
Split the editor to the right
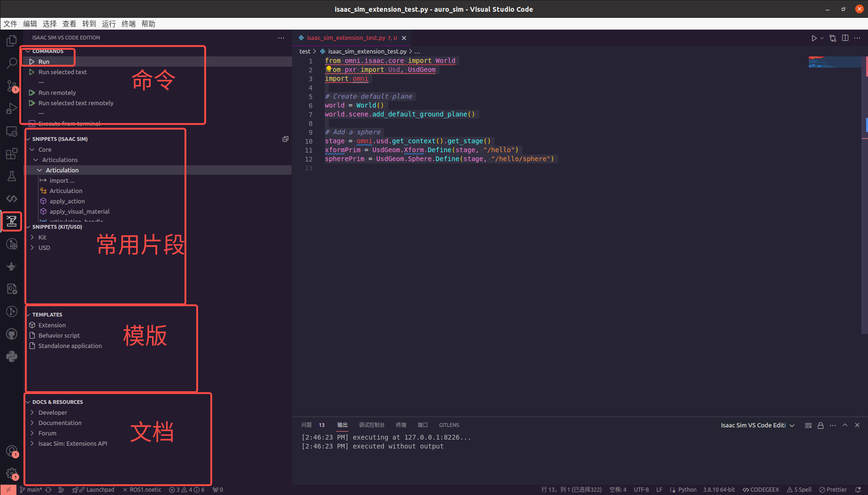845,38
